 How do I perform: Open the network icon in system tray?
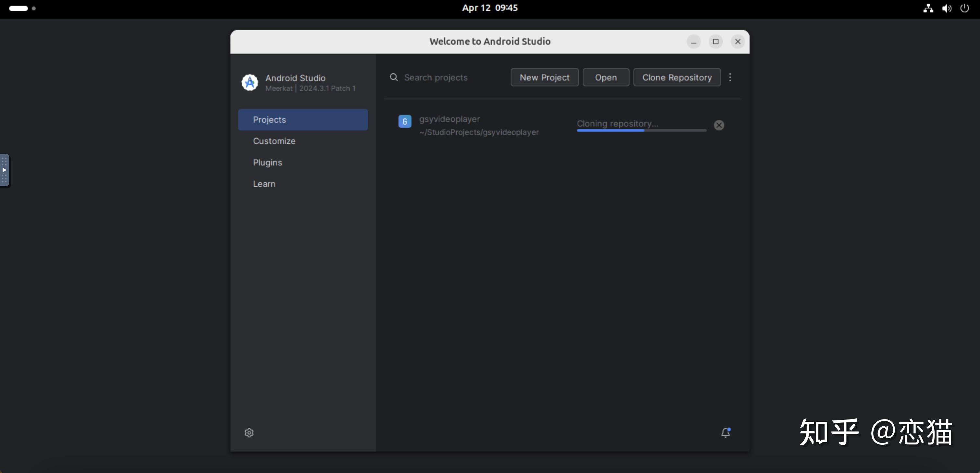(x=928, y=8)
